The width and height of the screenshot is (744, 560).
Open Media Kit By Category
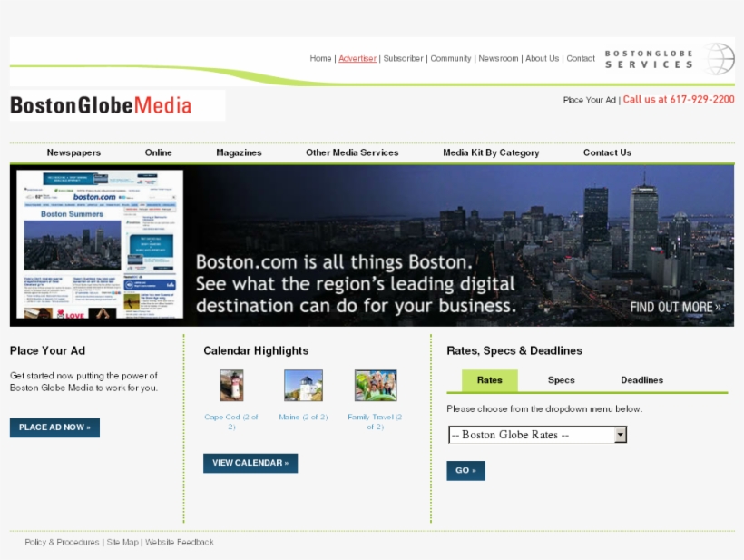491,152
